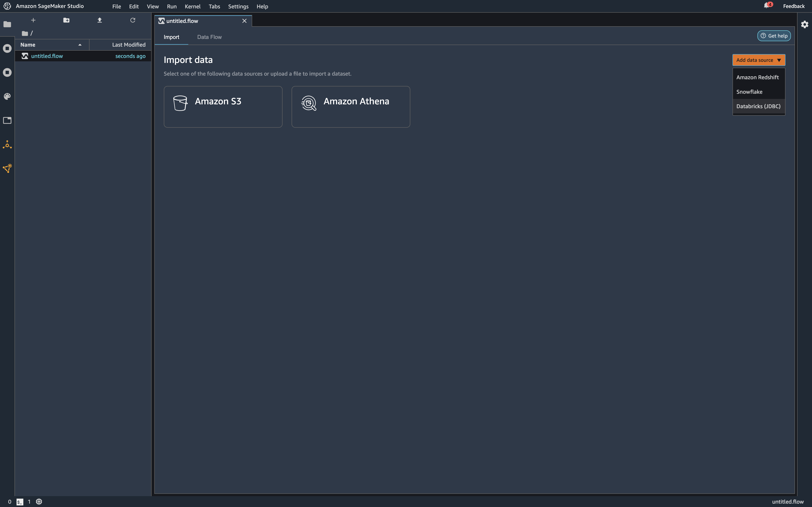Viewport: 812px width, 507px height.
Task: Click the palette icon in left sidebar
Action: [x=7, y=97]
